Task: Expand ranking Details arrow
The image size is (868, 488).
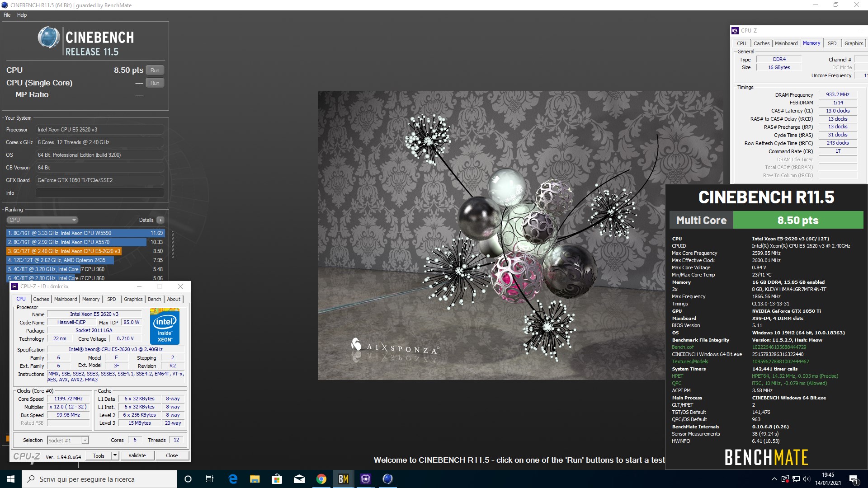Action: 160,220
